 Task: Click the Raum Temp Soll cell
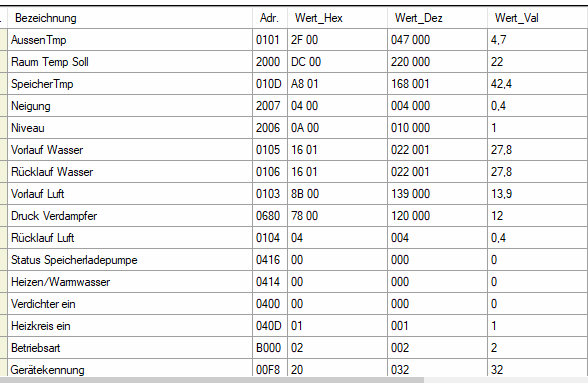coord(130,62)
